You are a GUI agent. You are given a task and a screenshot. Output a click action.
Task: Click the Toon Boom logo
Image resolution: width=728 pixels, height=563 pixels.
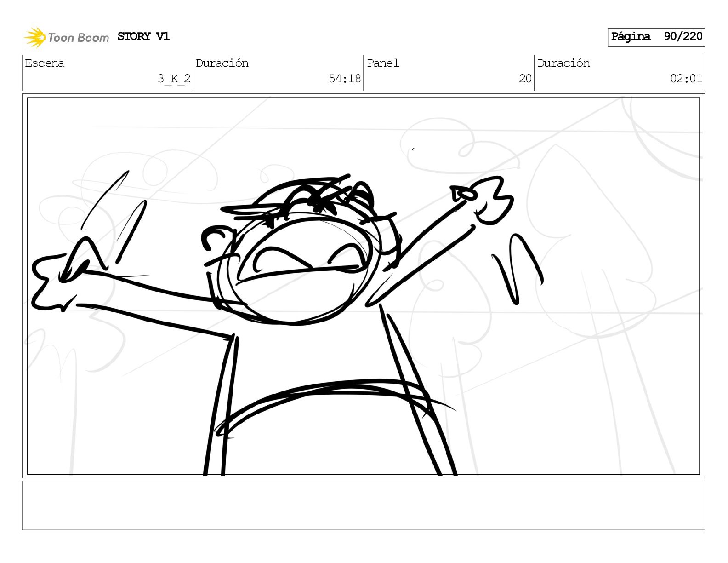point(67,37)
